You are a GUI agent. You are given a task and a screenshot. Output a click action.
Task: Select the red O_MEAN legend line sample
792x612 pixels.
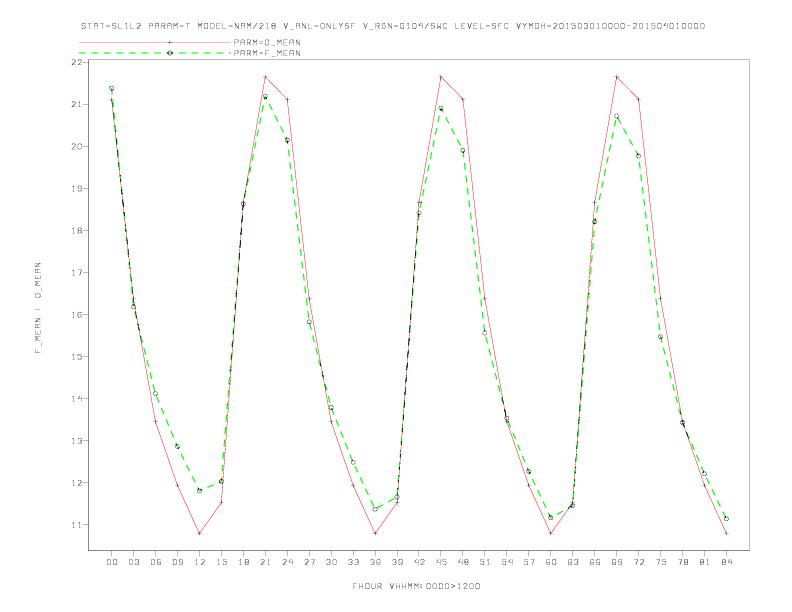[x=155, y=42]
